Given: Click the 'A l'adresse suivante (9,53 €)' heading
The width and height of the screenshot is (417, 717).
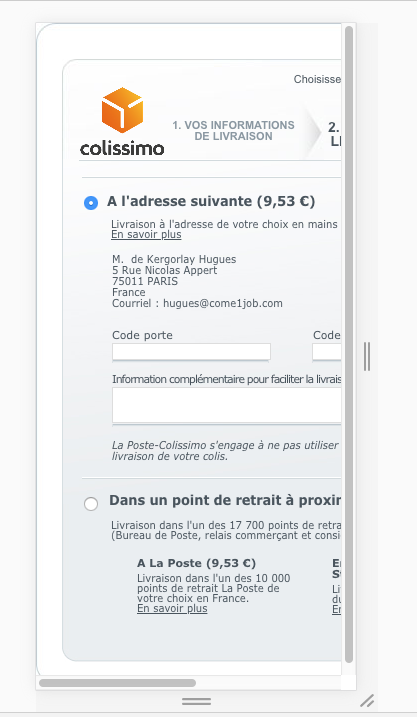Looking at the screenshot, I should point(211,201).
